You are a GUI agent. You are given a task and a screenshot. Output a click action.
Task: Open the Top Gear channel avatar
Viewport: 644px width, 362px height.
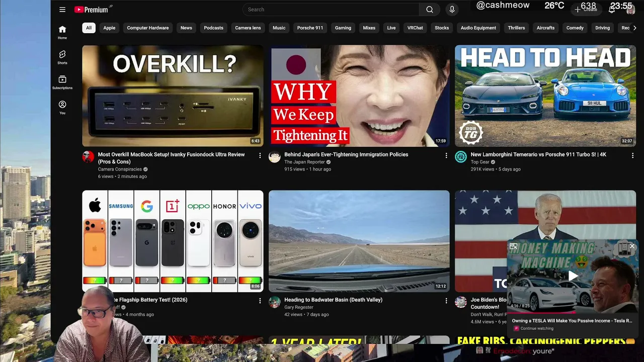point(461,157)
